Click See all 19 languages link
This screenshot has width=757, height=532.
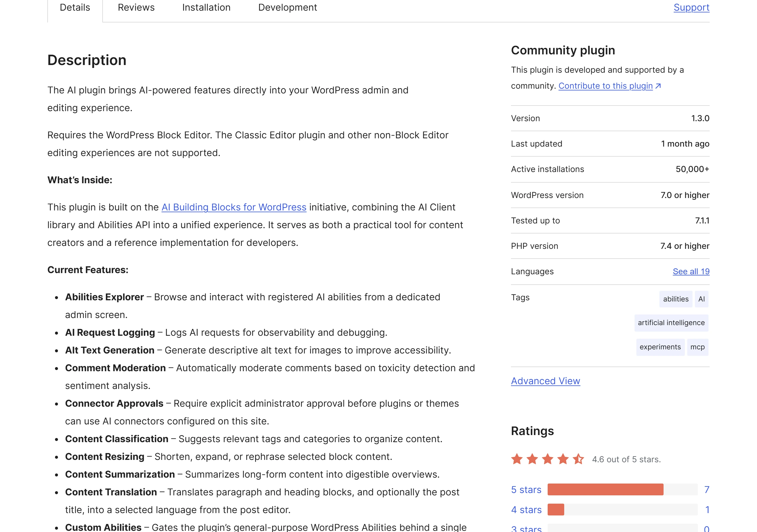tap(691, 272)
